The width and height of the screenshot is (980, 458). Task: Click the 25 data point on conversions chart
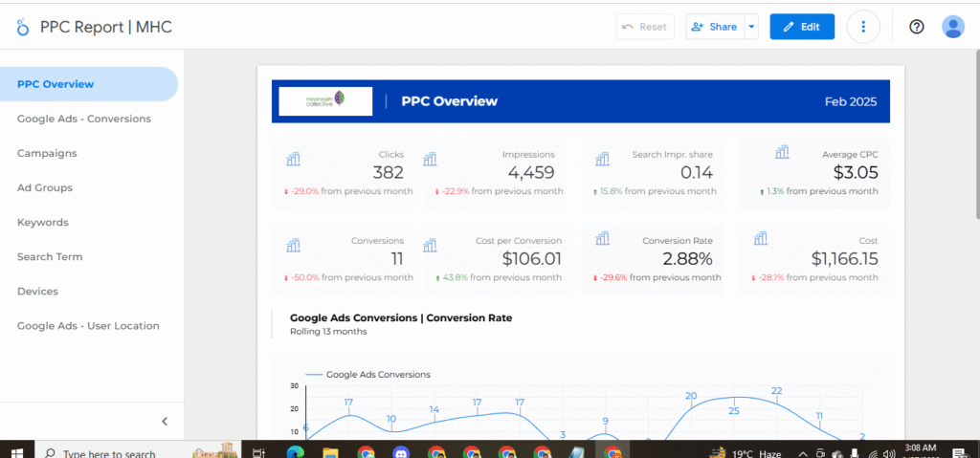tap(734, 398)
